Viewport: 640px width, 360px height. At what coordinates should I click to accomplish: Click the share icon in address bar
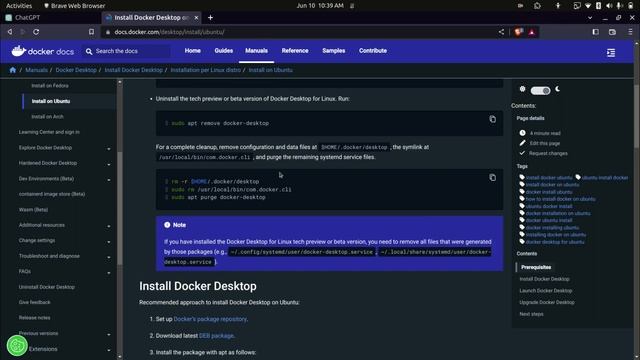click(x=501, y=32)
